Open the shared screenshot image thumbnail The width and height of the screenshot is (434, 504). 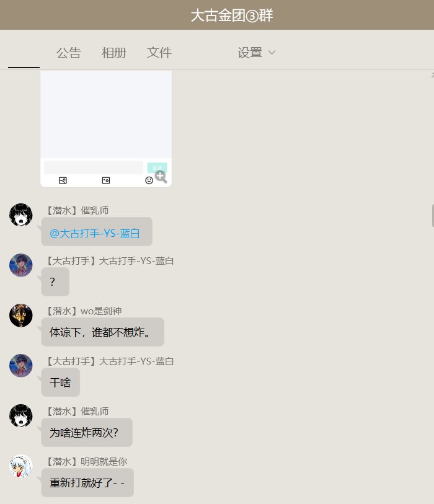(x=106, y=128)
